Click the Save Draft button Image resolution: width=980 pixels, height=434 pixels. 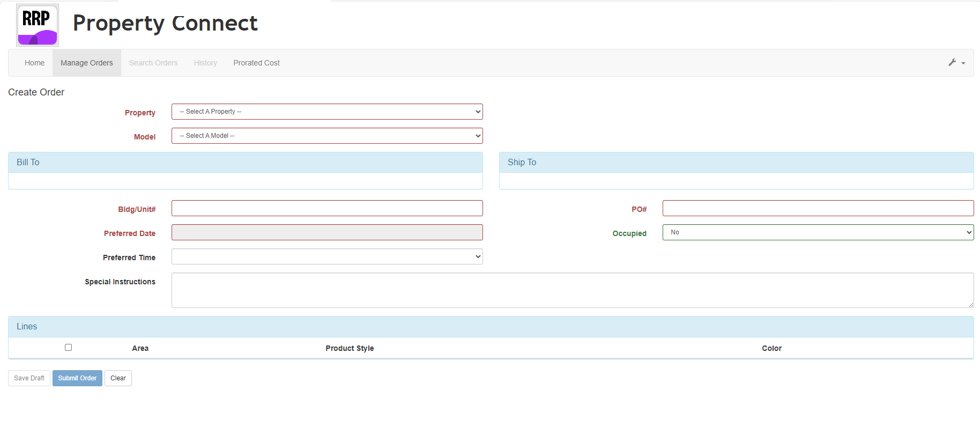29,378
